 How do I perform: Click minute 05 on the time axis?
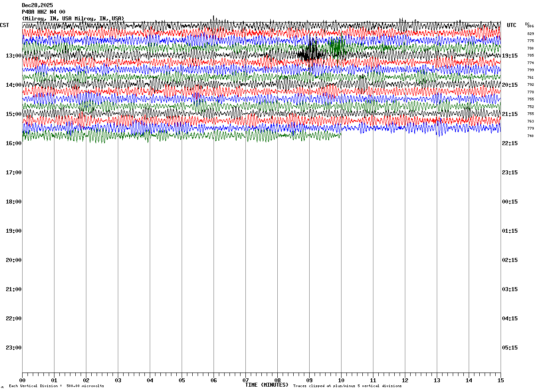[182, 380]
